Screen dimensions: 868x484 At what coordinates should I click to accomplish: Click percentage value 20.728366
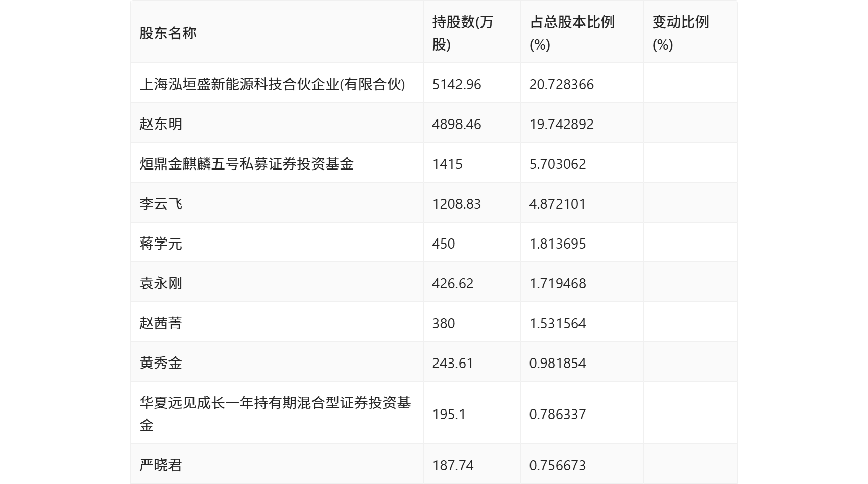tap(562, 84)
